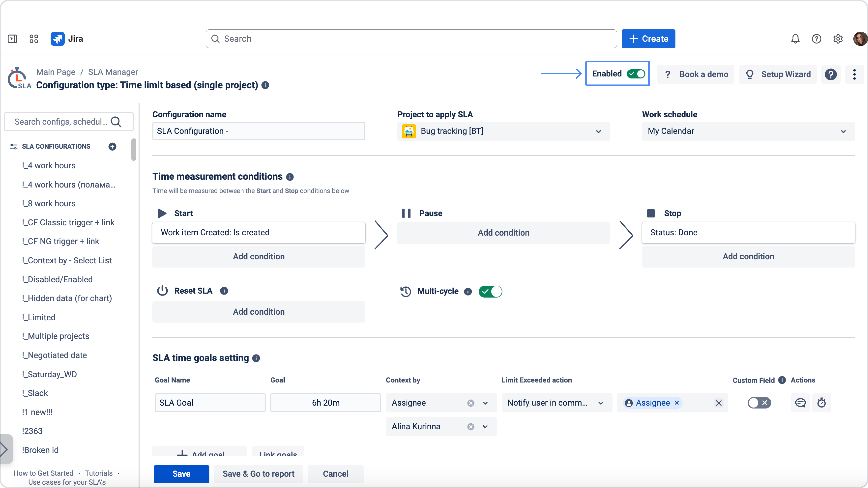Viewport: 868px width, 488px height.
Task: Go to SLA Manager breadcrumb
Action: [x=113, y=72]
